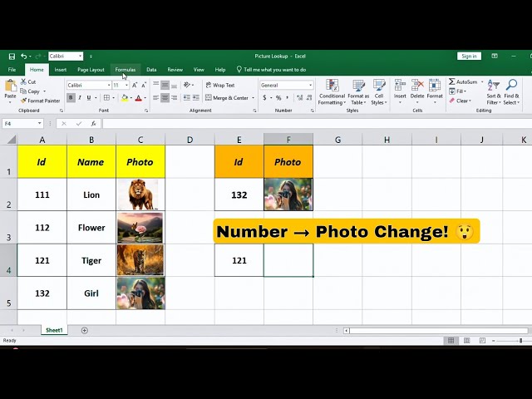Expand AutoSum dropdown arrow

pyautogui.click(x=482, y=81)
